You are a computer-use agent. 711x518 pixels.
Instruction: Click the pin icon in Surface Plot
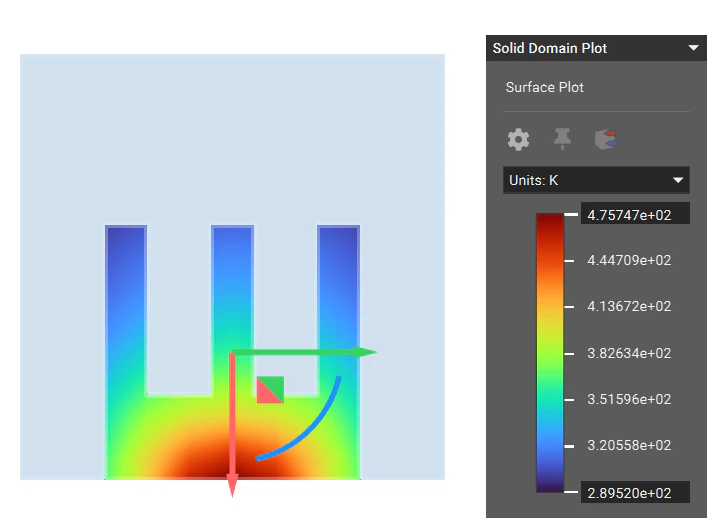point(562,139)
